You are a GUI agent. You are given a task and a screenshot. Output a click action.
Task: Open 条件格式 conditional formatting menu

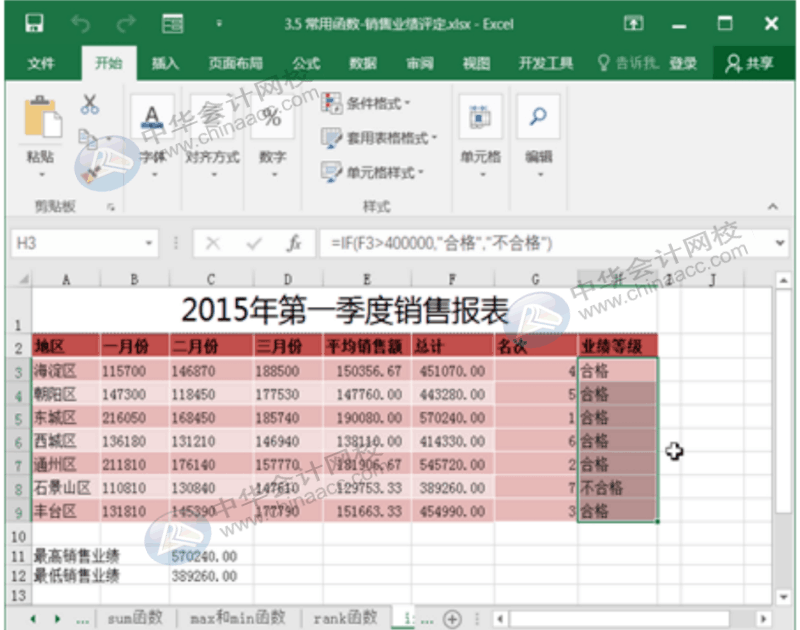(366, 103)
